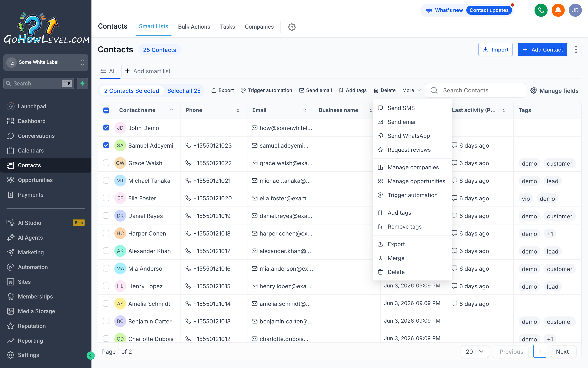
Task: Check the Grace Walsh checkbox
Action: [x=106, y=163]
